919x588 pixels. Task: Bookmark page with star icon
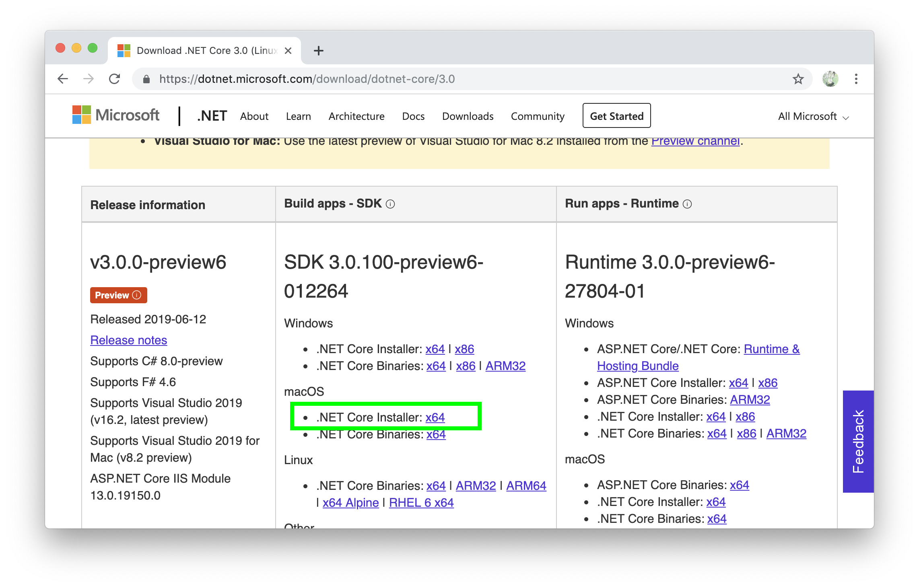(798, 79)
